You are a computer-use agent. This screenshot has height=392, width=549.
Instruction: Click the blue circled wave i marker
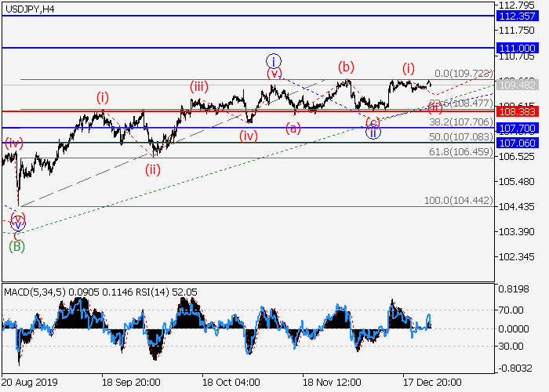click(273, 60)
